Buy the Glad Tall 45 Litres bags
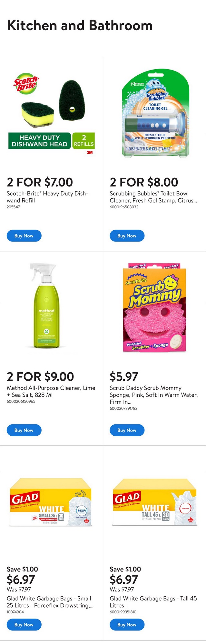Viewport: 206px width, 644px height. (127, 625)
